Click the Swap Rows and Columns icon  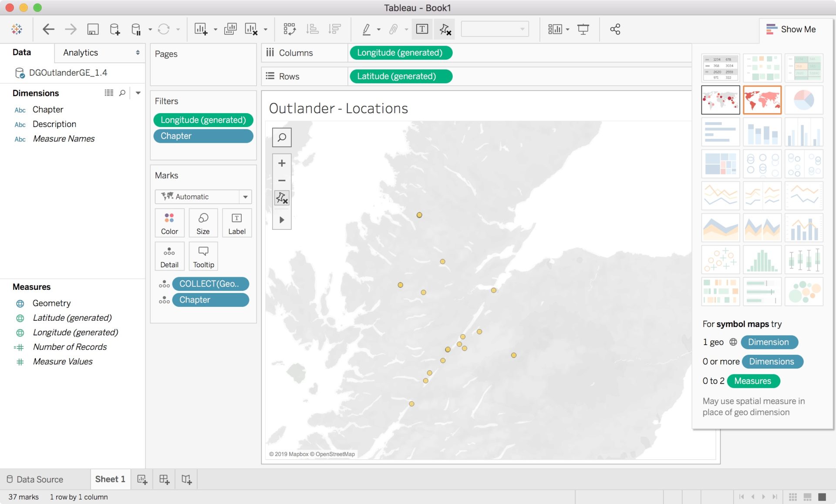click(290, 29)
